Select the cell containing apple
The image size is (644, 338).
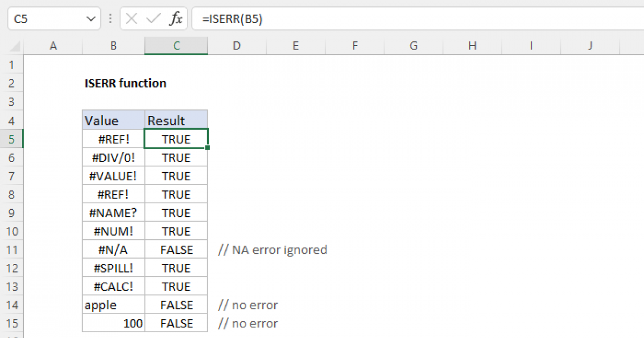[x=113, y=305]
